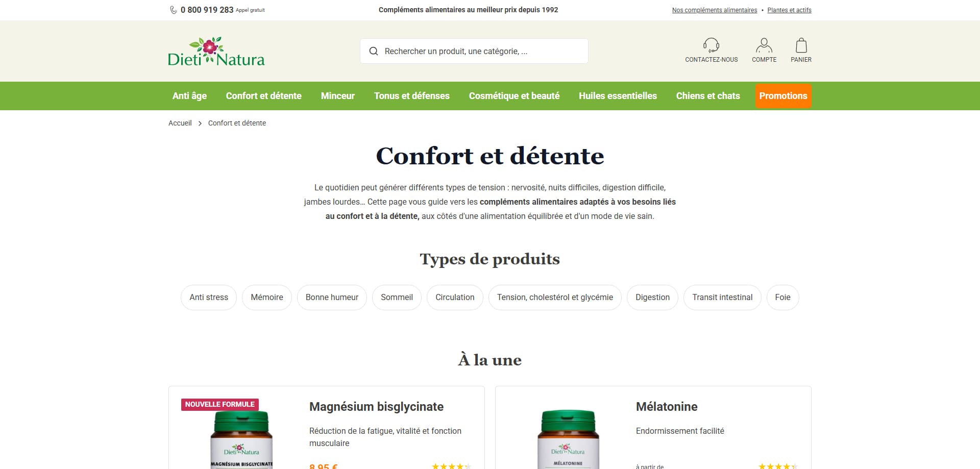Select Tension, cholestérol et glycémie type
980x469 pixels.
point(555,298)
